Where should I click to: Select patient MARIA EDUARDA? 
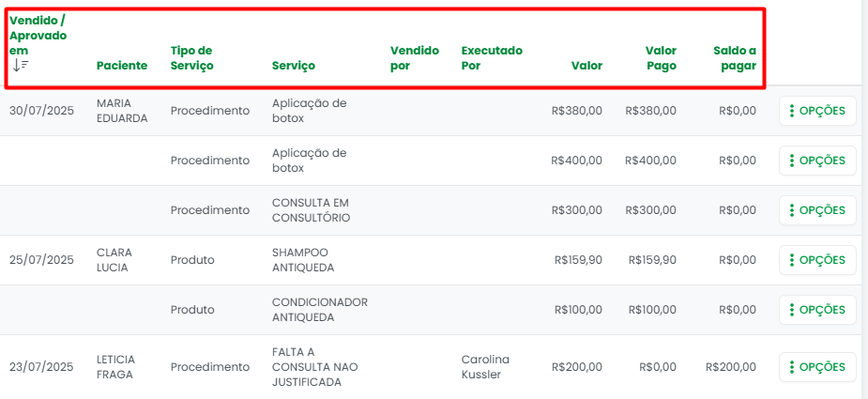coord(122,111)
